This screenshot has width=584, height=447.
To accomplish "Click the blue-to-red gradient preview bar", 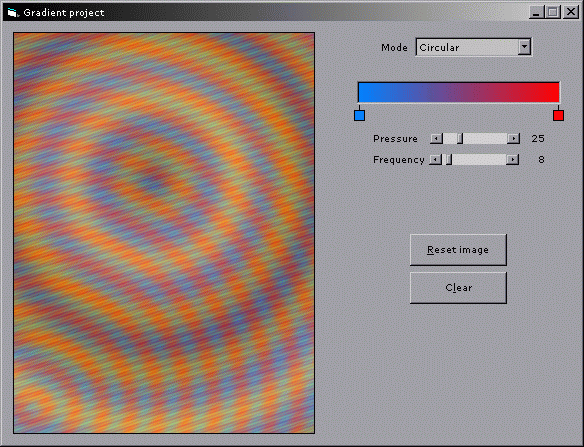I will coord(458,92).
